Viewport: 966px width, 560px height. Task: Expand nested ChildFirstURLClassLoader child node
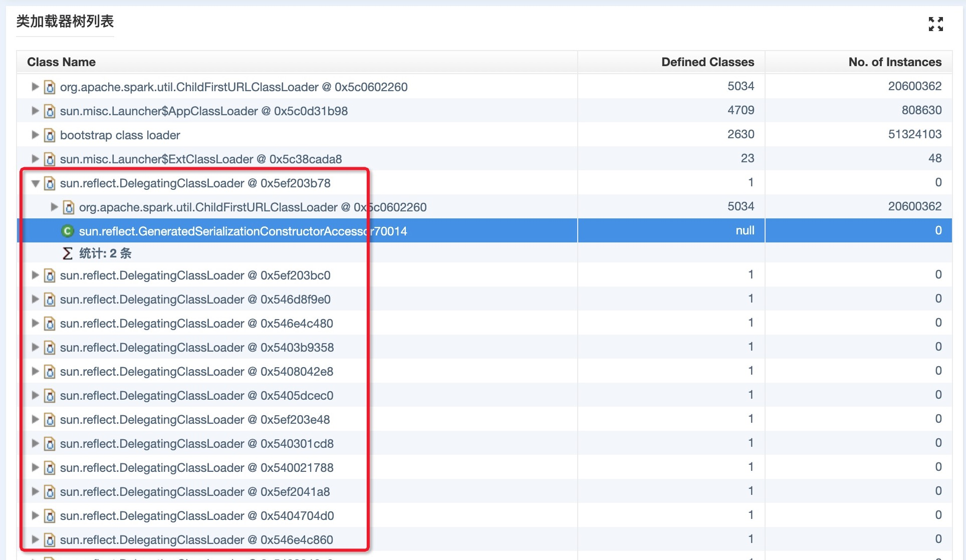54,207
